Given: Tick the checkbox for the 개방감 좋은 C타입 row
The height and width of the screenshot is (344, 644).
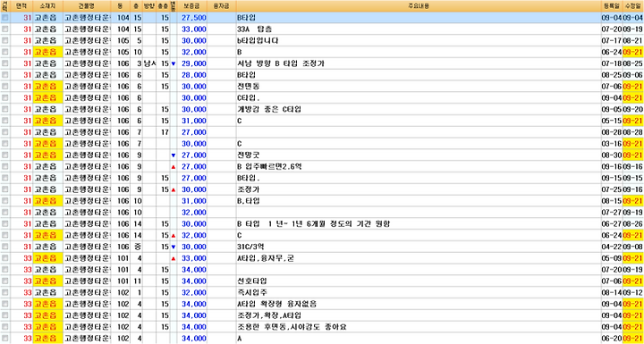Looking at the screenshot, I should (4, 110).
